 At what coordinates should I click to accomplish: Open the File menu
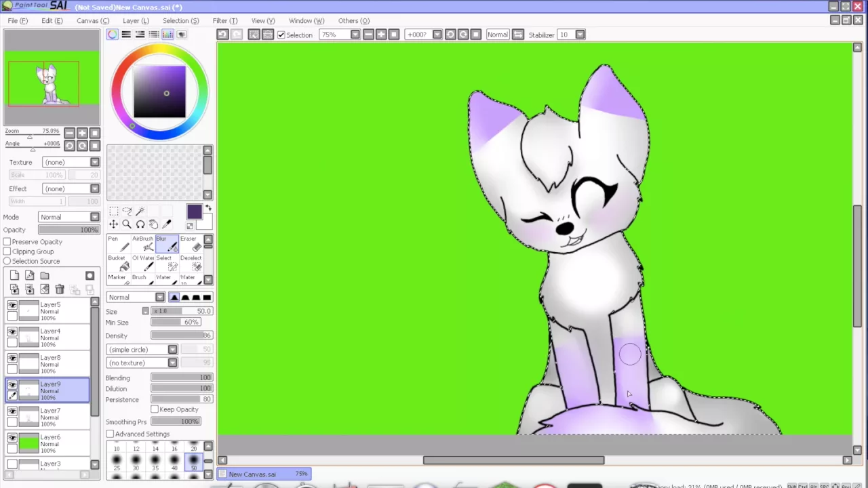tap(18, 21)
